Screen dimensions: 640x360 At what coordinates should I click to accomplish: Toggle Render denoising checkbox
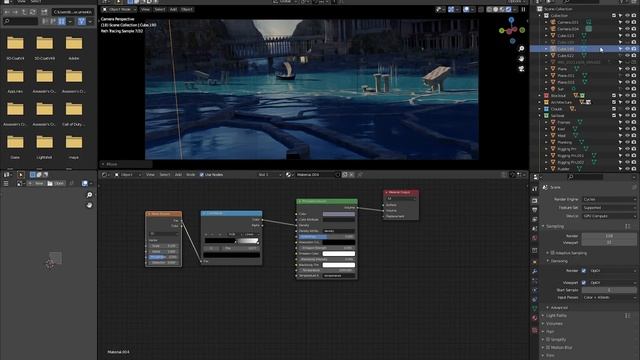[x=584, y=271]
